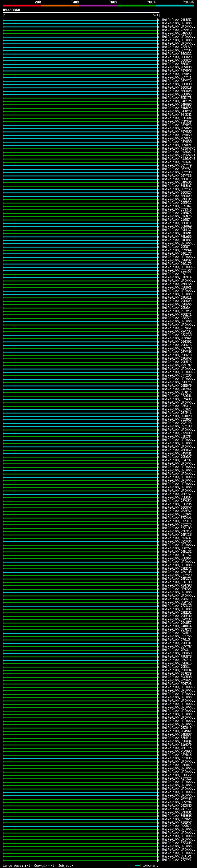This screenshot has height=868, width=197.
Task: Select the UniRef100_Q7PGN1 label
Action: [x=177, y=233]
